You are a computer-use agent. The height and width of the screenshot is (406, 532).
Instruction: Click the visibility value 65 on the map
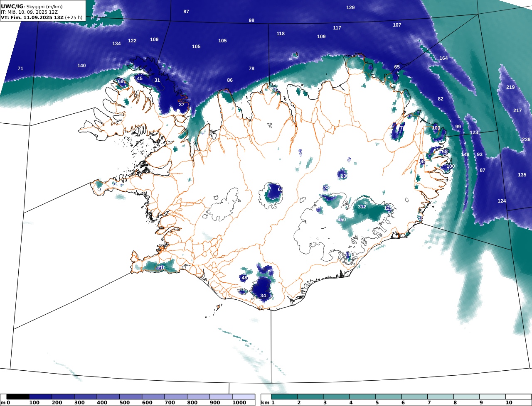(x=397, y=67)
